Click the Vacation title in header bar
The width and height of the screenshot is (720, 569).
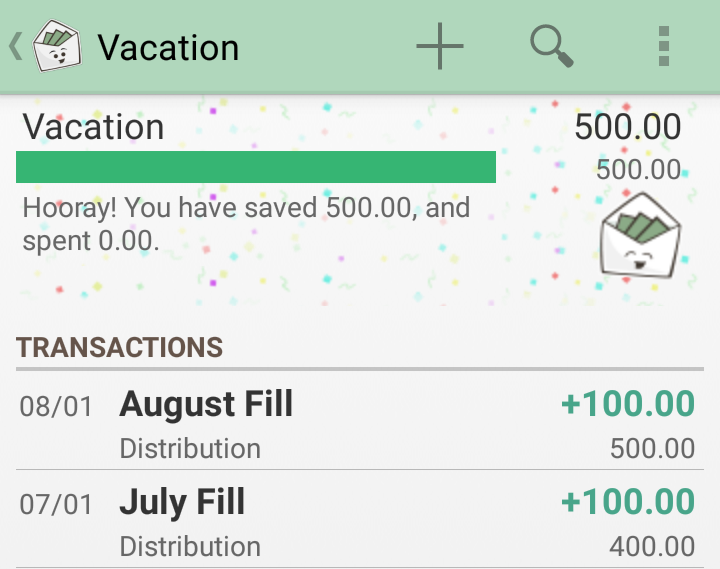click(x=168, y=47)
